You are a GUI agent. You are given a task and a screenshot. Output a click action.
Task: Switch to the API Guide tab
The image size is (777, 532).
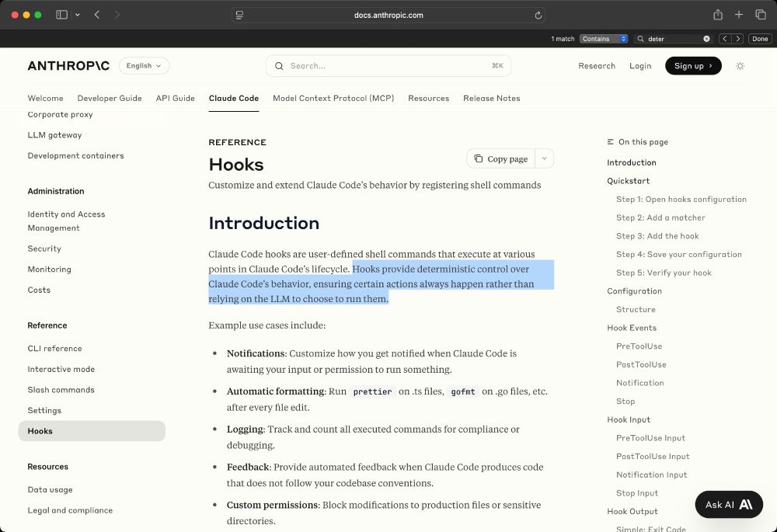click(x=176, y=98)
